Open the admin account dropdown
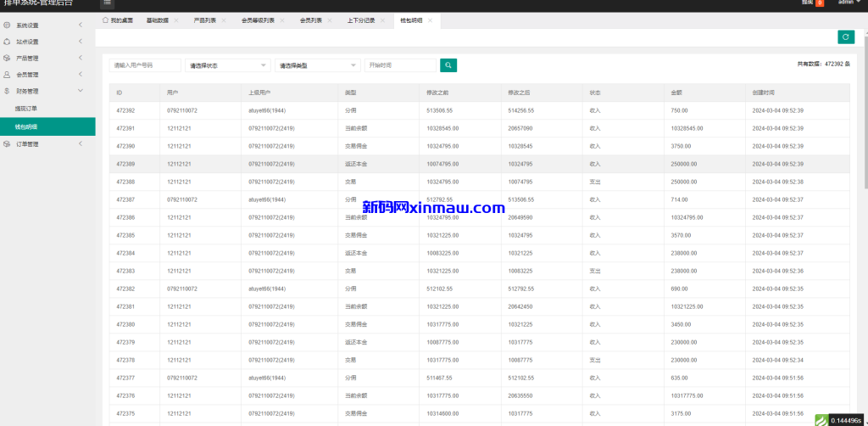The height and width of the screenshot is (426, 868). (849, 3)
